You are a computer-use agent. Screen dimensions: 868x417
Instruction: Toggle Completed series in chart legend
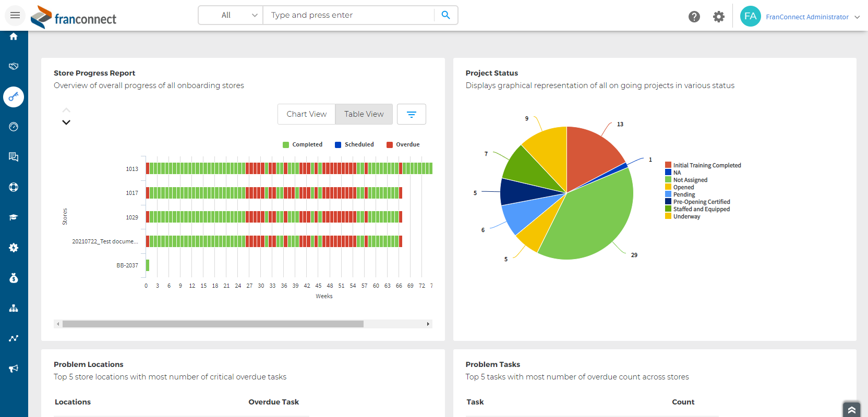303,145
